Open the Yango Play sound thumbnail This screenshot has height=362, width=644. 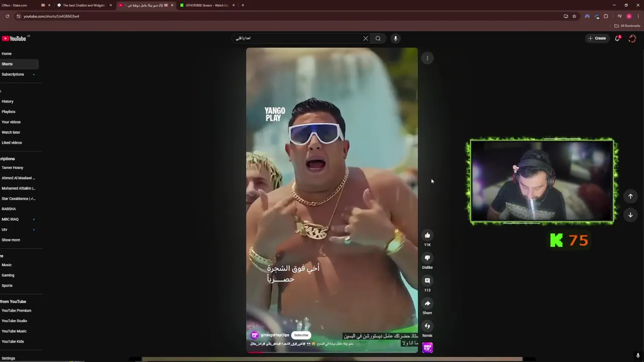coord(427,347)
